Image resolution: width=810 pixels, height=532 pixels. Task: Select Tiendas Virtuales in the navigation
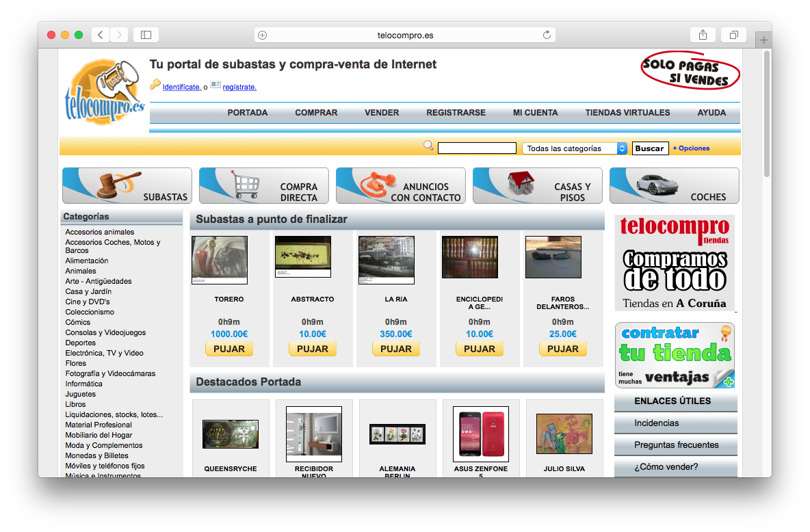(x=627, y=113)
